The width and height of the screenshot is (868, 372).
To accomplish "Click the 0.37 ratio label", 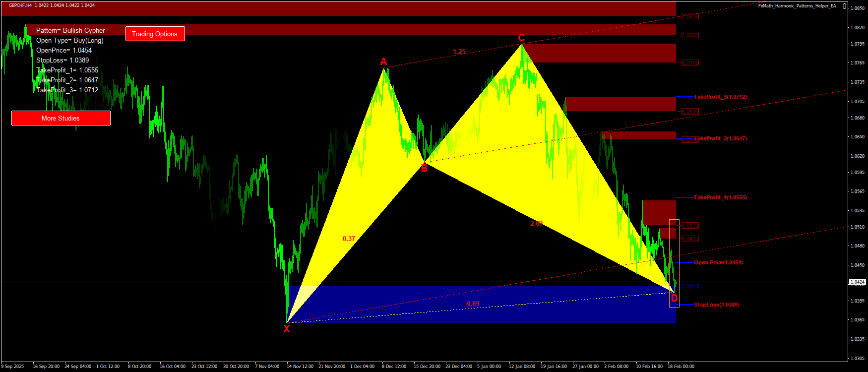I will [x=349, y=239].
